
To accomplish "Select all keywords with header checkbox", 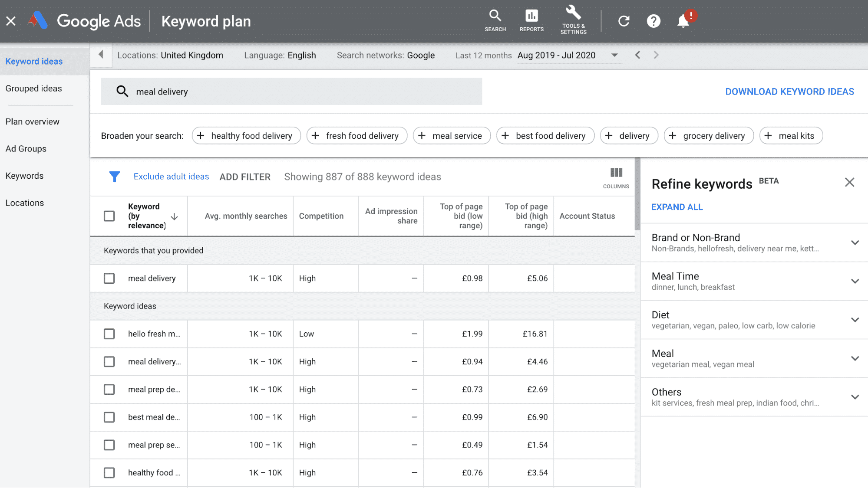I will (109, 216).
